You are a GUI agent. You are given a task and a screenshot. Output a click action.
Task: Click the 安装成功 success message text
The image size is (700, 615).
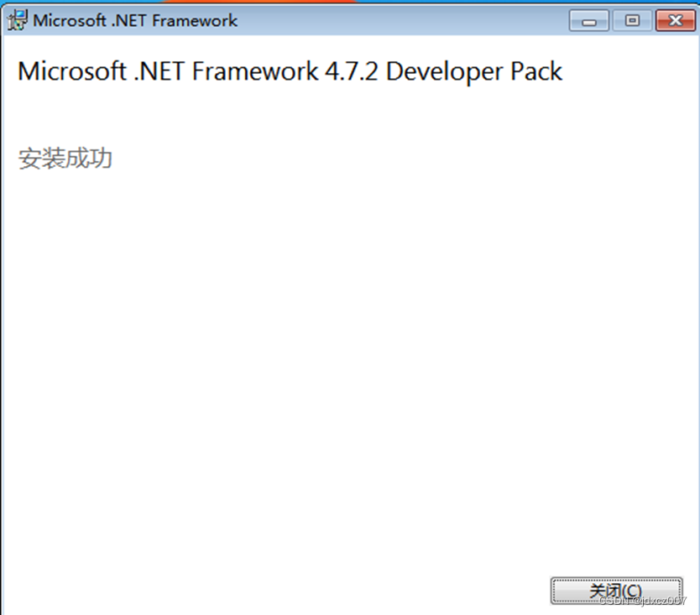pos(65,159)
